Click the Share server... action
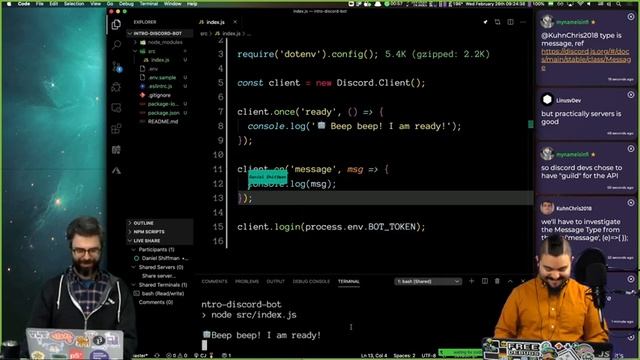This screenshot has height=360, width=640. point(158,276)
